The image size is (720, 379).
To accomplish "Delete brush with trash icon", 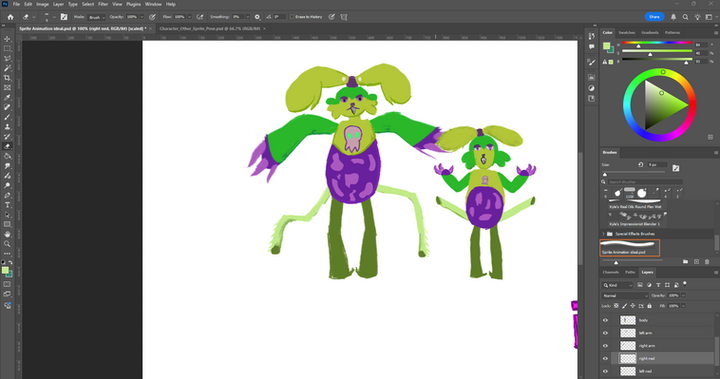I will tap(707, 261).
